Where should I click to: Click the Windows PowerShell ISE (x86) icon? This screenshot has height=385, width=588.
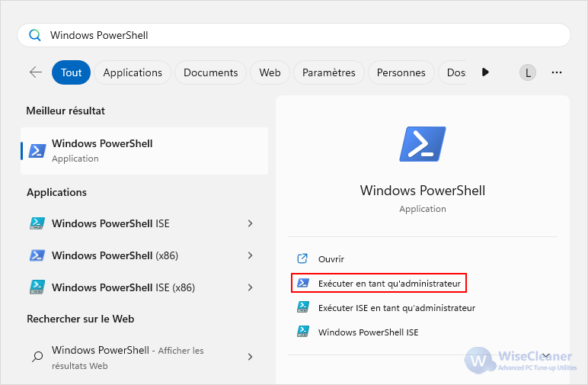click(x=37, y=287)
